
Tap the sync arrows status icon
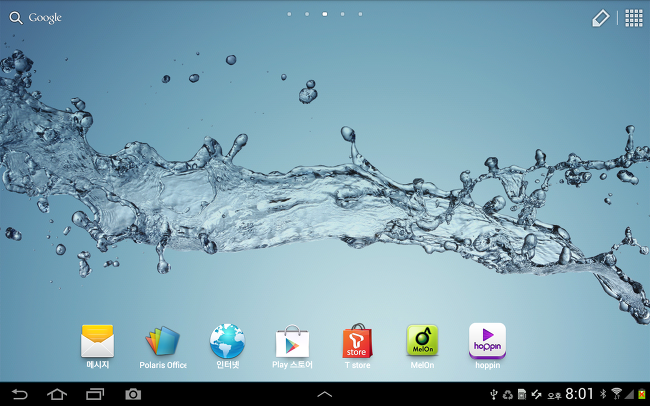[536, 394]
